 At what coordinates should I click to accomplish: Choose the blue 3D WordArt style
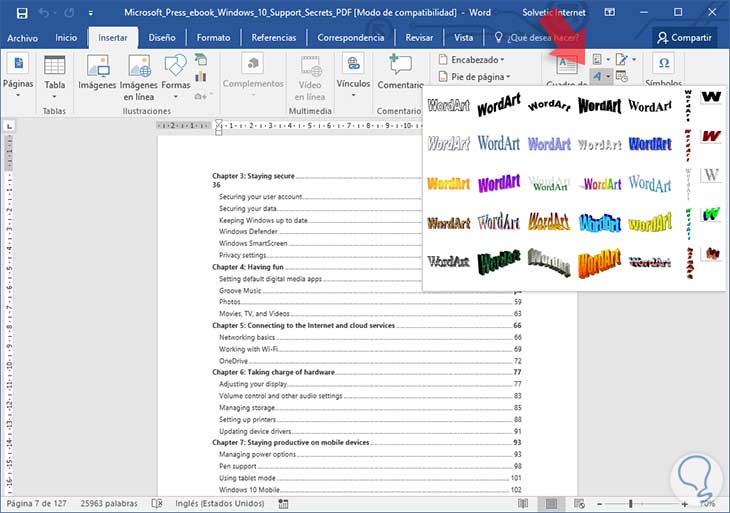(600, 223)
